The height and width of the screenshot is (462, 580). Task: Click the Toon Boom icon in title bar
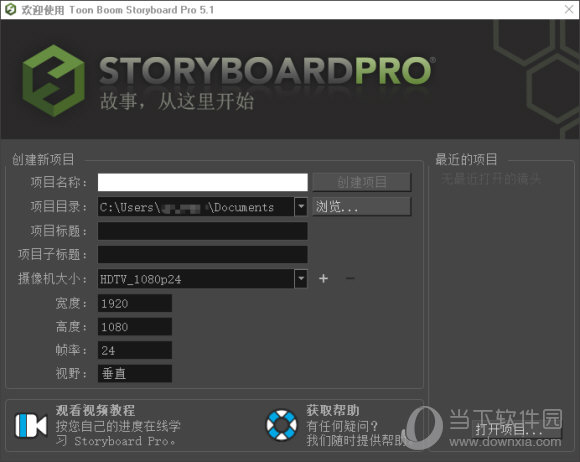tap(10, 9)
